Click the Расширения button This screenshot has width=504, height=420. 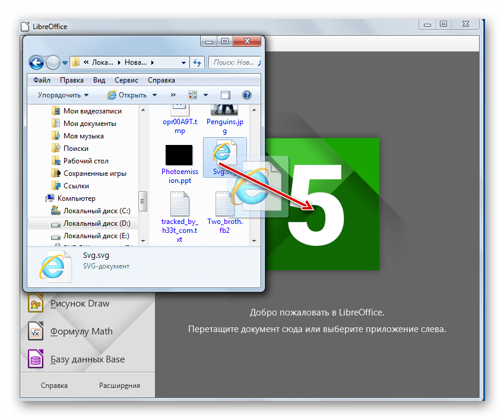coord(119,386)
